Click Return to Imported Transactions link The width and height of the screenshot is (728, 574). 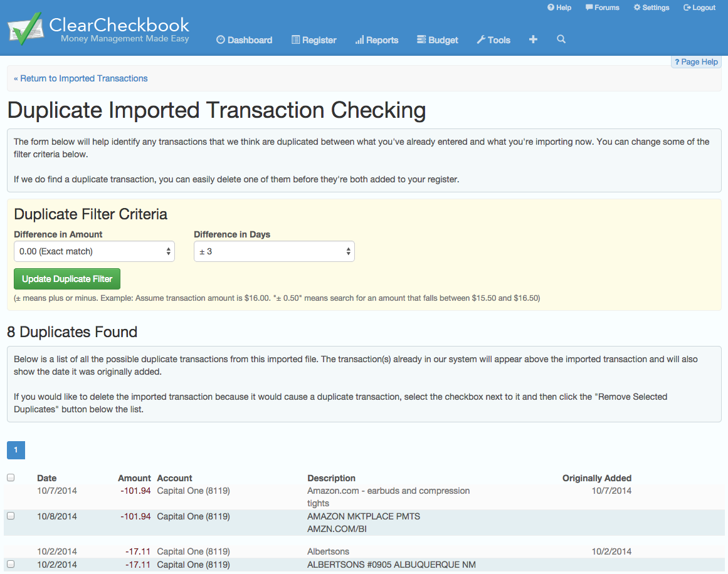pyautogui.click(x=81, y=78)
